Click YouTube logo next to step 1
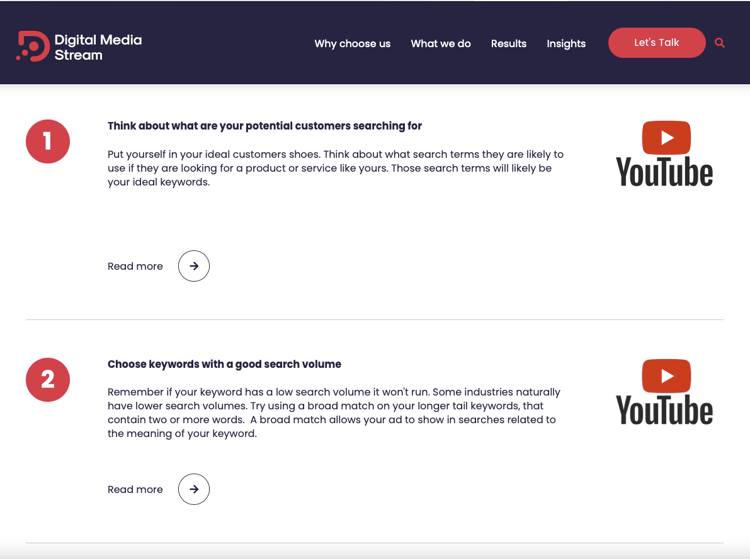The width and height of the screenshot is (750, 559). click(x=665, y=153)
